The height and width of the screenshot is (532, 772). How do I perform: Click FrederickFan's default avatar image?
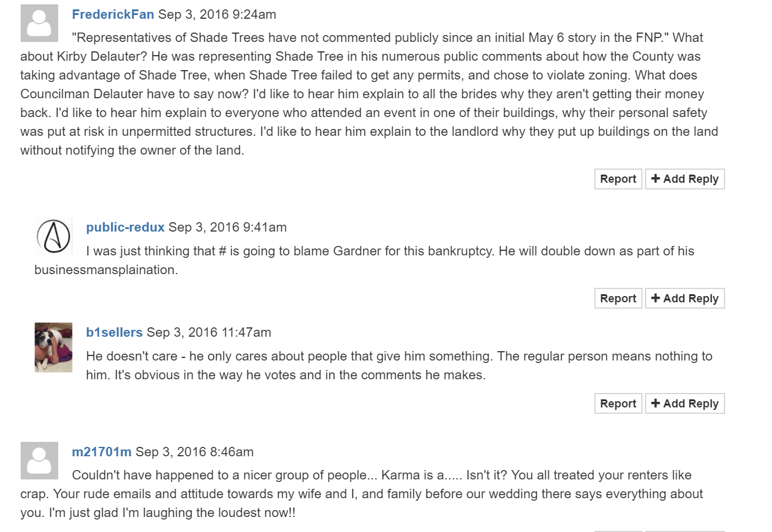click(39, 23)
